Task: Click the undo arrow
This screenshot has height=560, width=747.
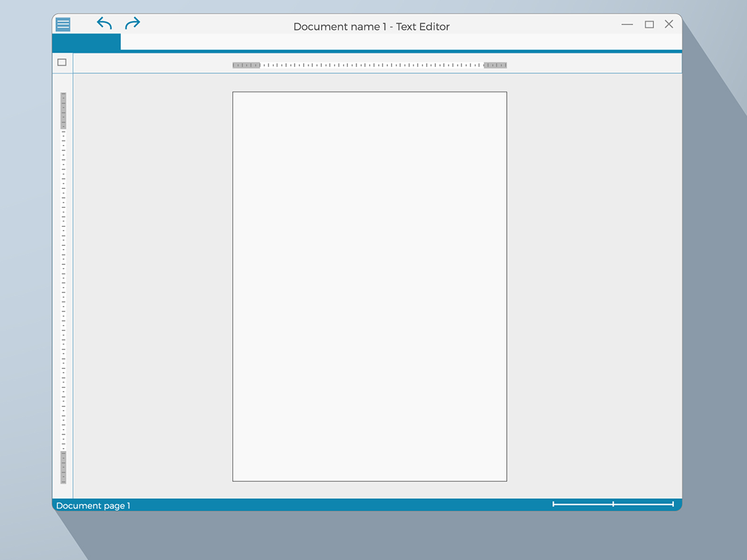Action: (x=105, y=24)
